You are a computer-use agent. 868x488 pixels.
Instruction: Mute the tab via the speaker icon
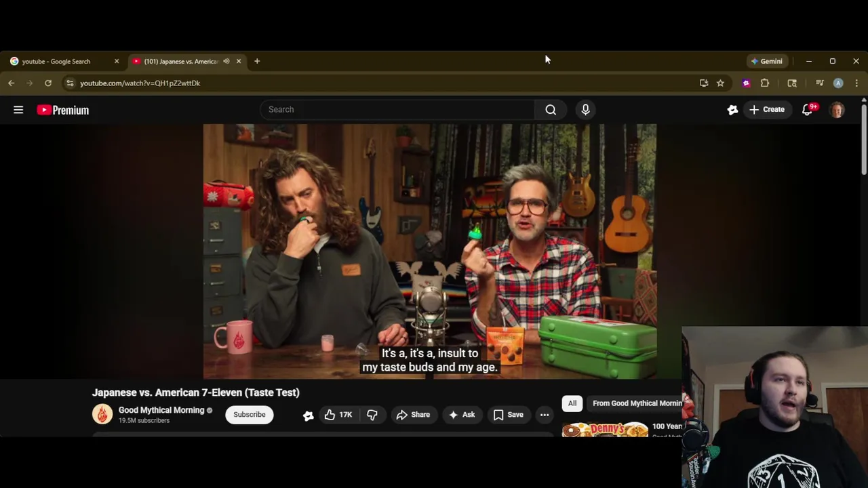coord(226,61)
